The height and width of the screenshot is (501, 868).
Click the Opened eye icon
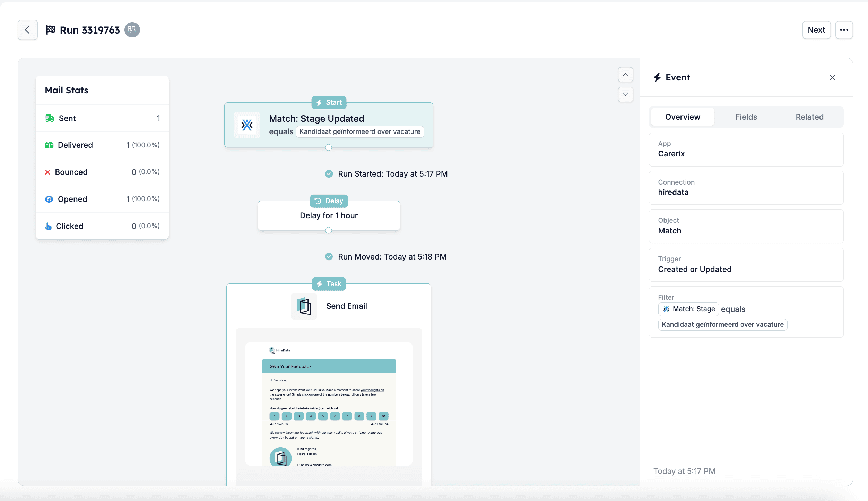pyautogui.click(x=49, y=199)
